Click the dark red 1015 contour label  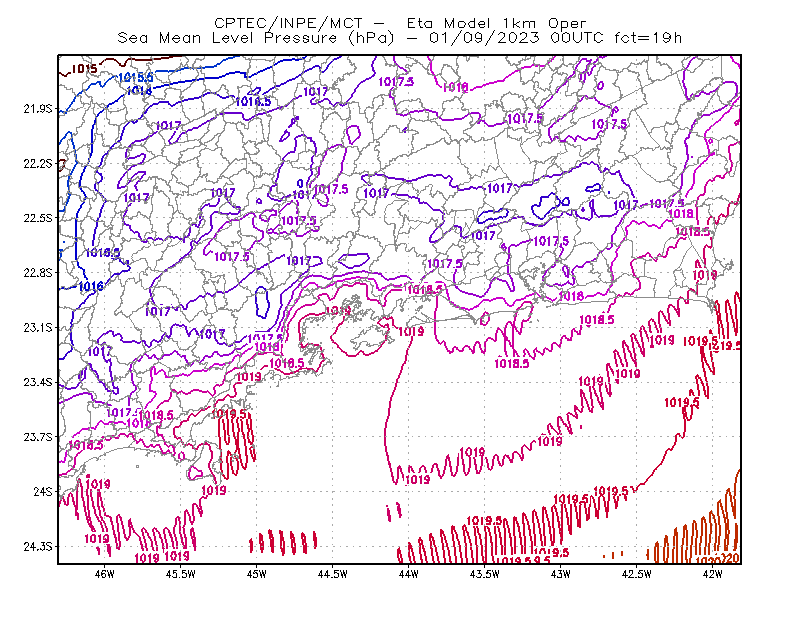(x=84, y=68)
